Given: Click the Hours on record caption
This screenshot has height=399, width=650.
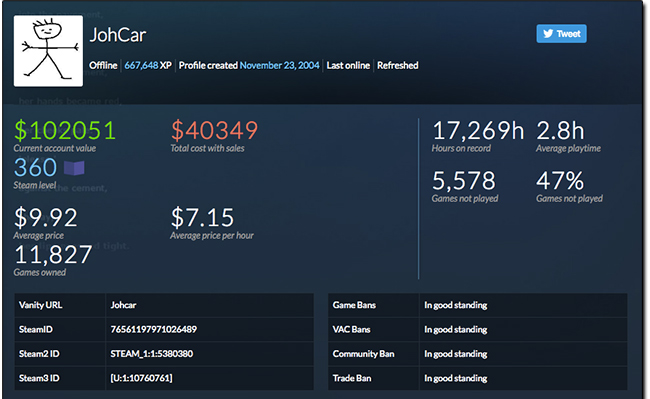Looking at the screenshot, I should click(x=461, y=148).
